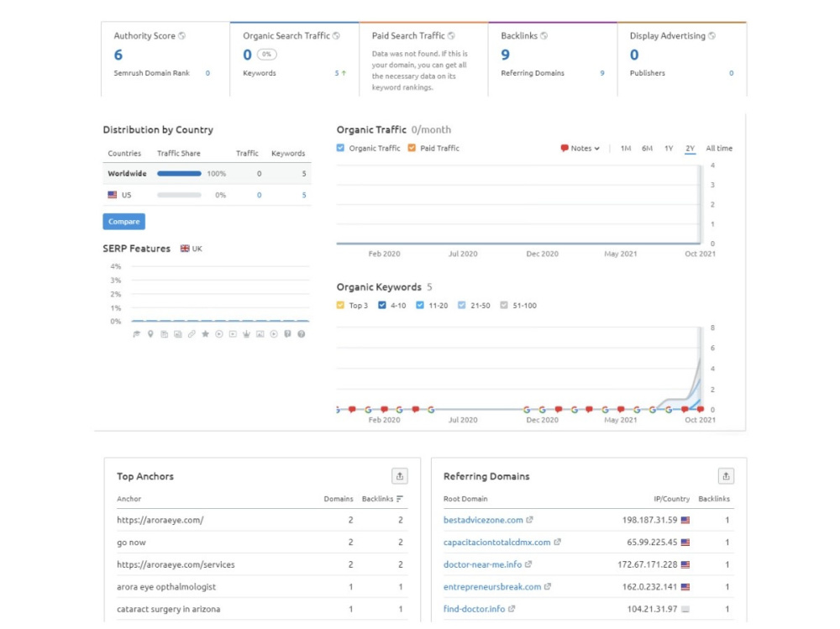The width and height of the screenshot is (840, 629).
Task: Click the round question mark SERP icon
Action: [302, 334]
